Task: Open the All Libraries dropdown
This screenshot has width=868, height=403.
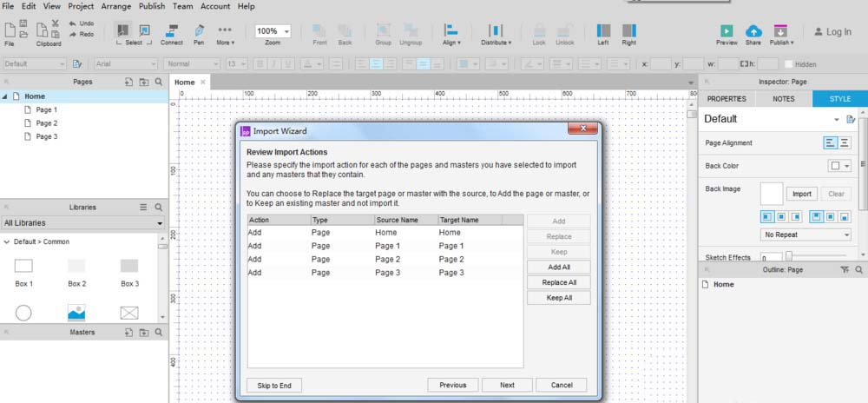Action: pos(82,223)
